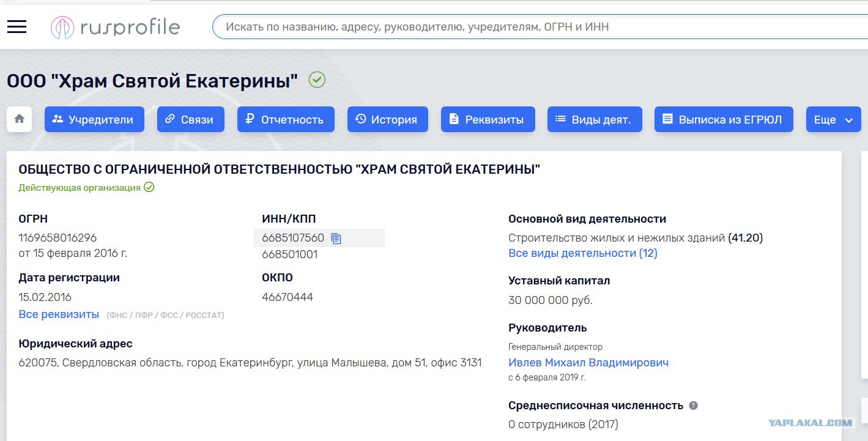Screen dimensions: 868x441
Task: Open director Ивлев Михаил Владимирович profile
Action: point(588,363)
